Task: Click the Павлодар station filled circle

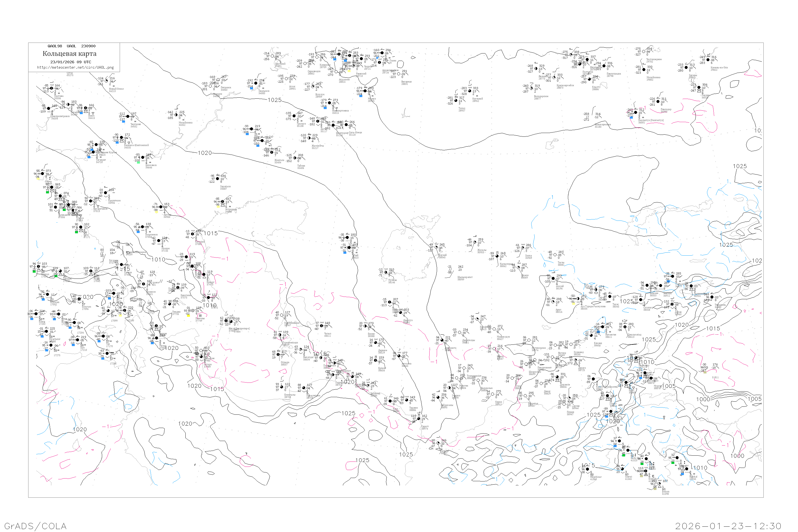Action: (x=658, y=101)
